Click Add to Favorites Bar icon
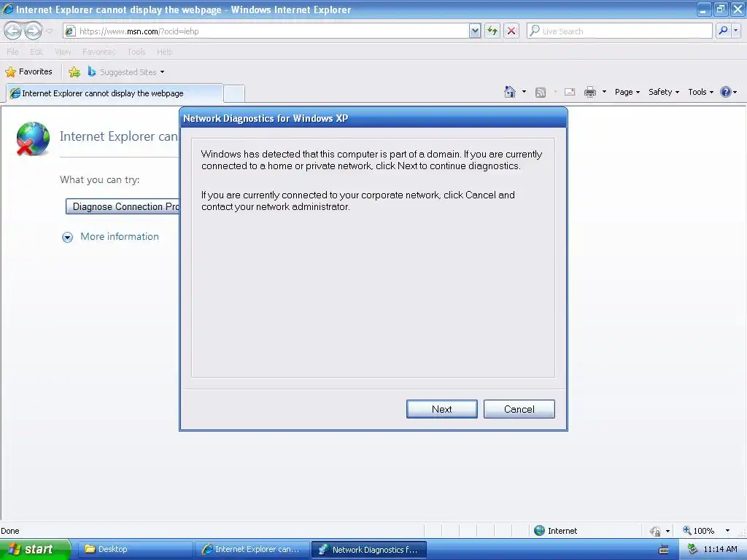The height and width of the screenshot is (560, 747). (x=74, y=72)
